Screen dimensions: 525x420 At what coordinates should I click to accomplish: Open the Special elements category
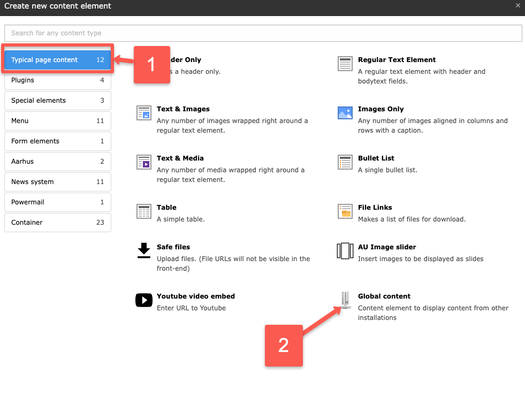(57, 101)
